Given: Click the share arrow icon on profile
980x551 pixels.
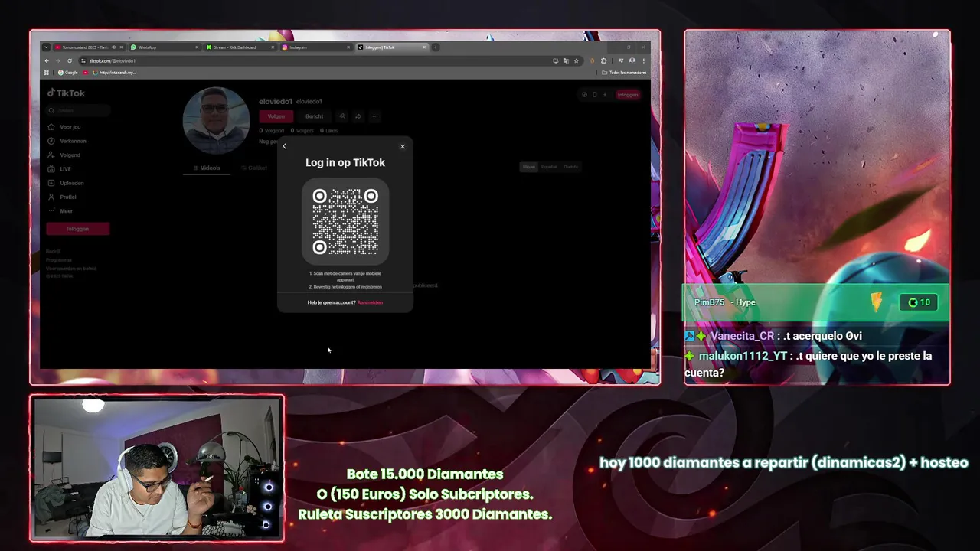Looking at the screenshot, I should (x=358, y=116).
